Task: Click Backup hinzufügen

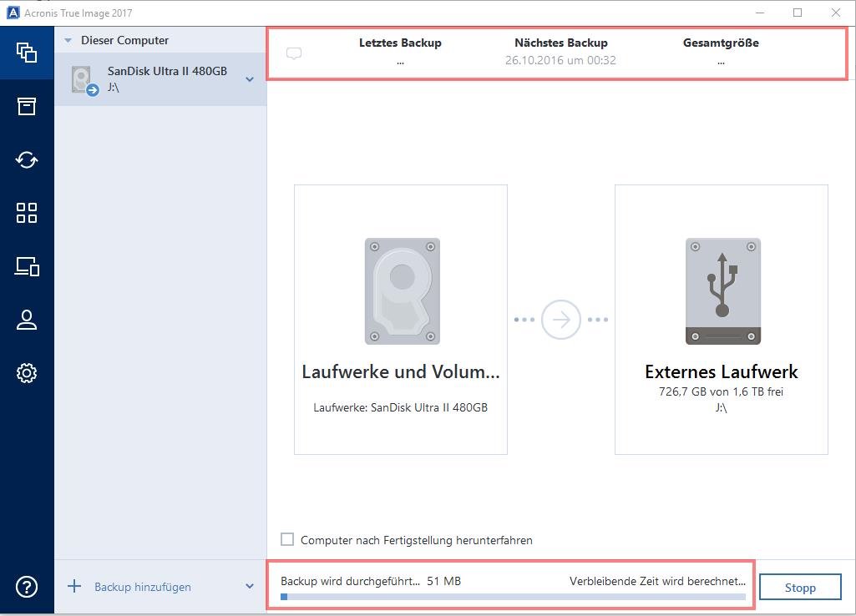Action: click(143, 587)
